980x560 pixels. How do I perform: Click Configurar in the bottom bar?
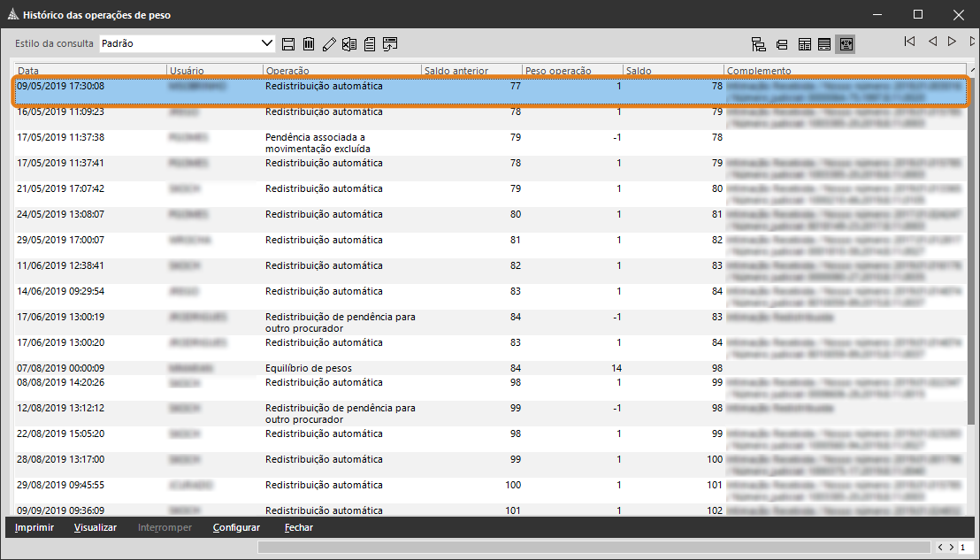point(236,527)
